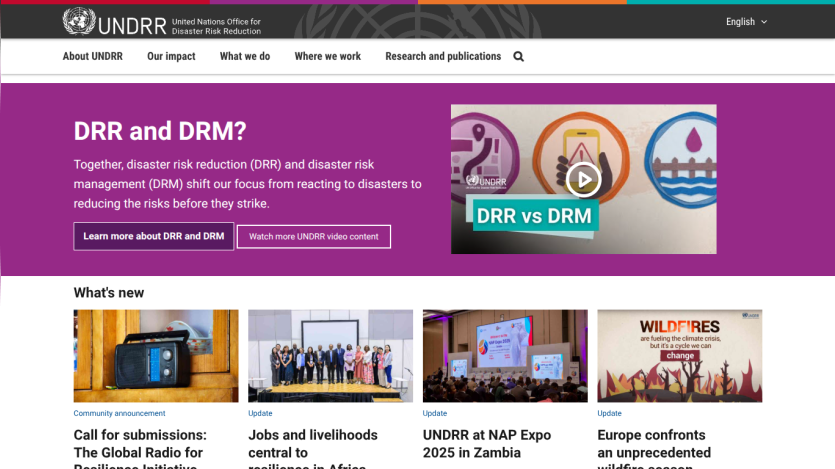Image resolution: width=835 pixels, height=469 pixels.
Task: Click the Community announcement label
Action: click(119, 413)
